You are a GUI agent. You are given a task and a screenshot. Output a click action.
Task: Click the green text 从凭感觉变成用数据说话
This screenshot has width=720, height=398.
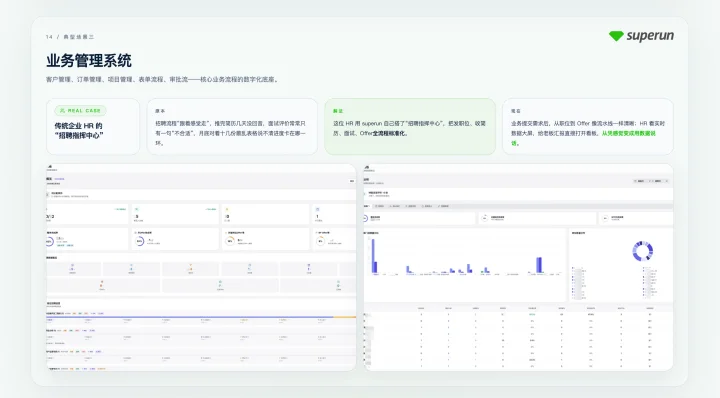point(629,134)
